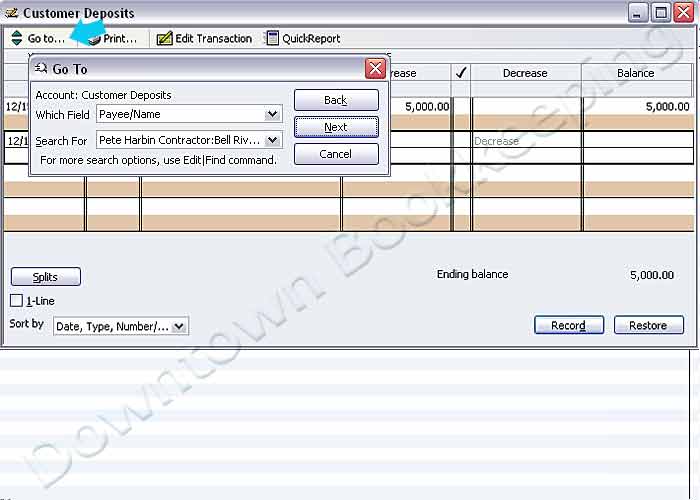Click the Print printer icon
700x500 pixels.
point(94,40)
